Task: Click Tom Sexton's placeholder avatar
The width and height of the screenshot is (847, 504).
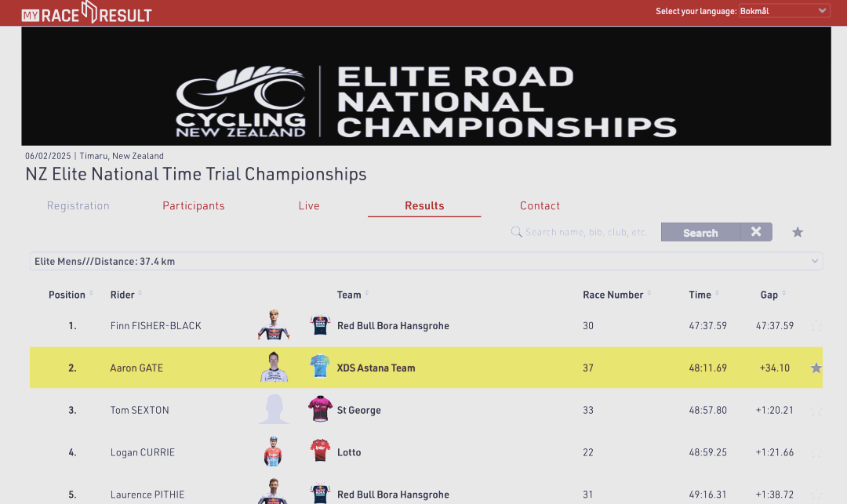Action: tap(274, 410)
